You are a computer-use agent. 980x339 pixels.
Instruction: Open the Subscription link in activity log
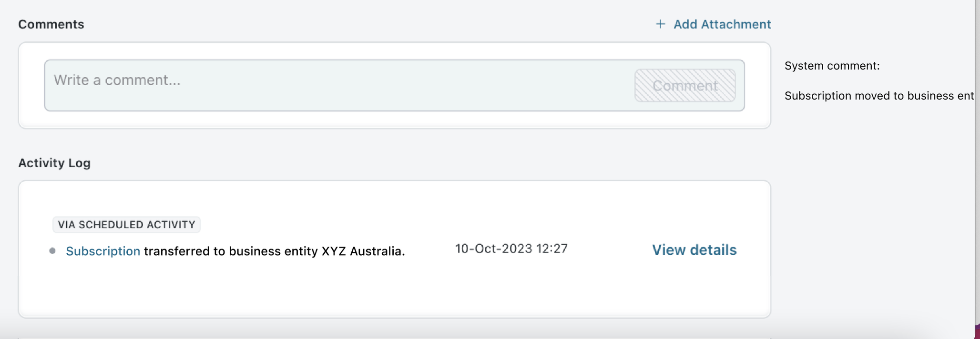[103, 251]
